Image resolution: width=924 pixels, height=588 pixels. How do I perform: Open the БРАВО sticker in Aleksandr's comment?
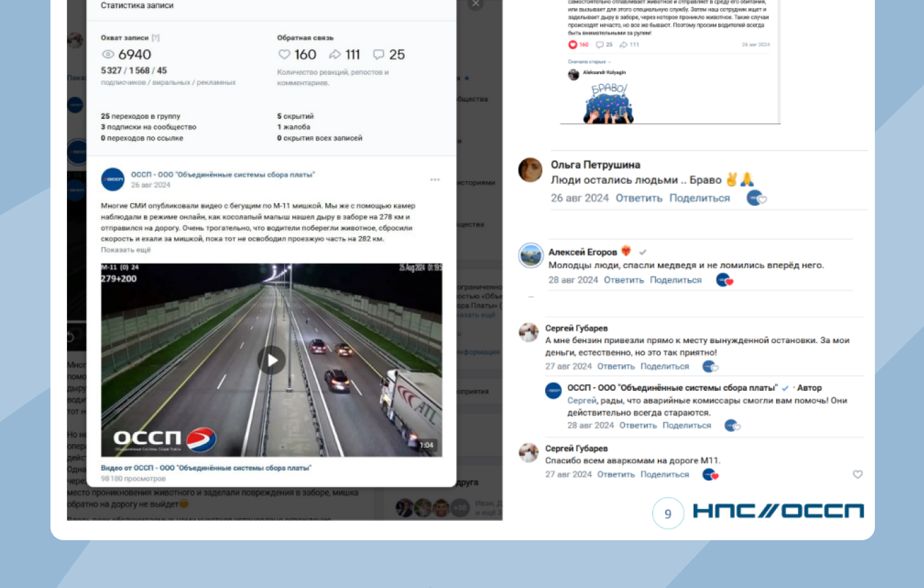coord(609,103)
